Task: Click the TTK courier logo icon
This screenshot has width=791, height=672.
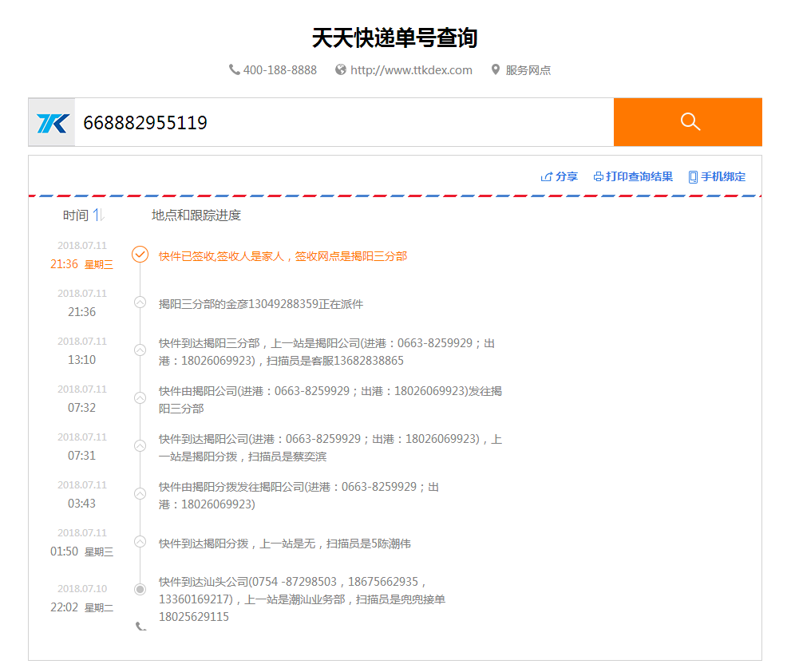Action: (x=52, y=123)
